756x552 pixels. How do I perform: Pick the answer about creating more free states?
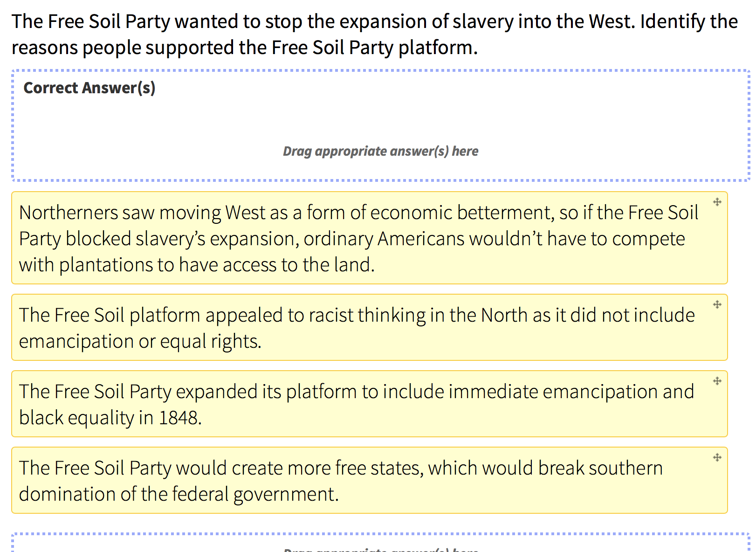point(369,480)
